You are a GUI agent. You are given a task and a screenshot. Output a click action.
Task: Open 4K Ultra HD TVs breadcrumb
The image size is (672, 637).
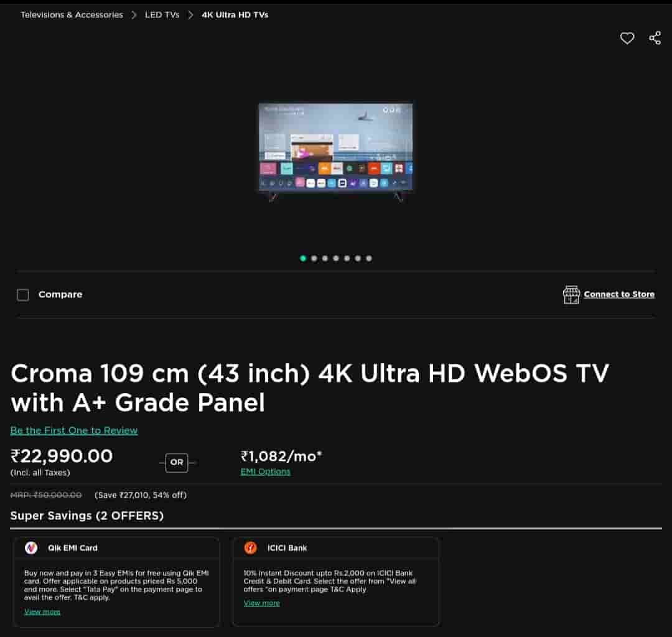pyautogui.click(x=235, y=15)
